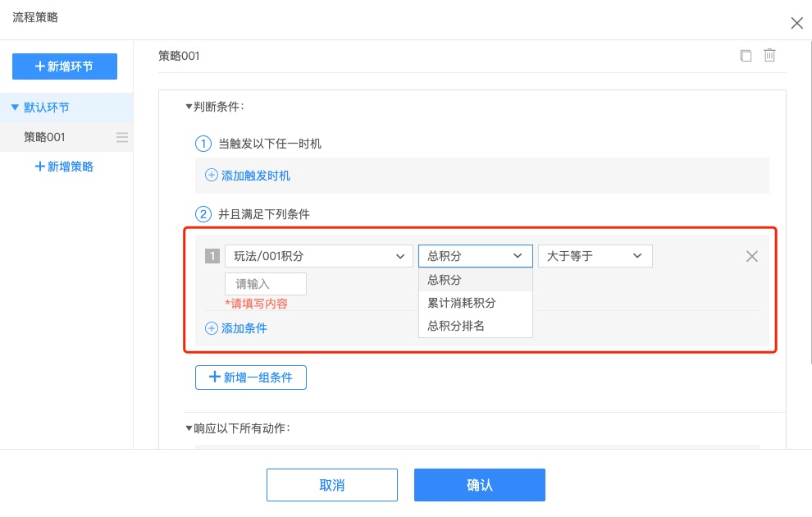Click the trash icon to delete 策略001
Screen dimensions: 812x517
tap(769, 55)
